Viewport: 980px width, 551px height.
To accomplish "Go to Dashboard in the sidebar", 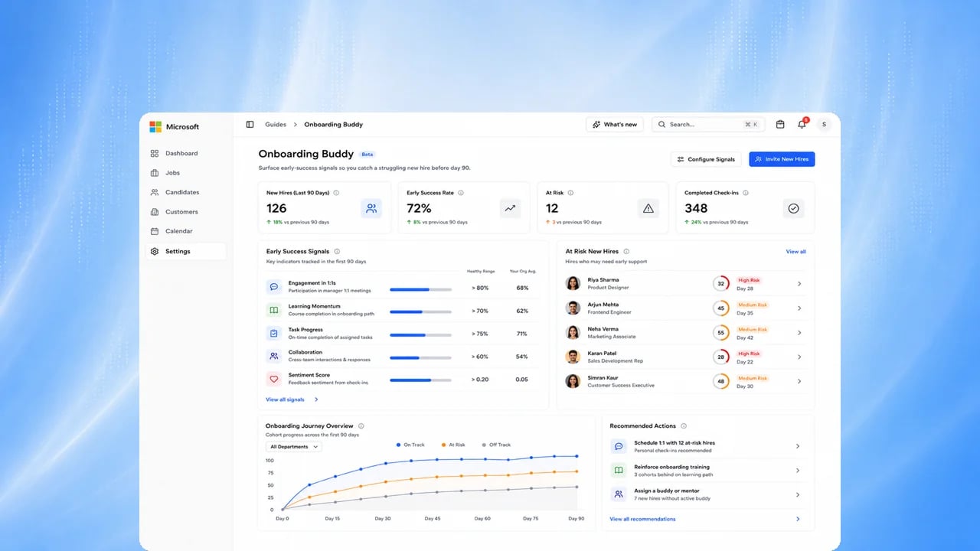I will coord(185,153).
